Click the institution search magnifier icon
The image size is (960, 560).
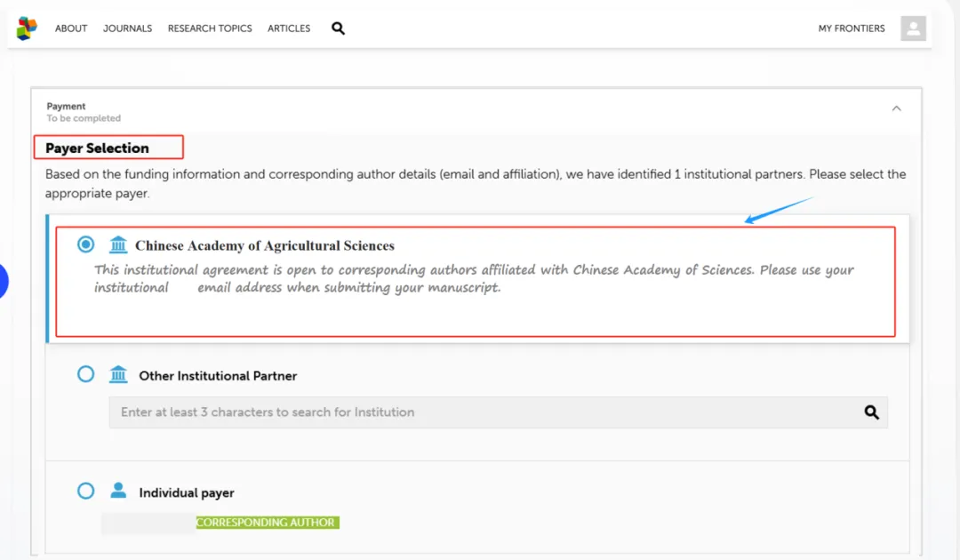pyautogui.click(x=871, y=412)
